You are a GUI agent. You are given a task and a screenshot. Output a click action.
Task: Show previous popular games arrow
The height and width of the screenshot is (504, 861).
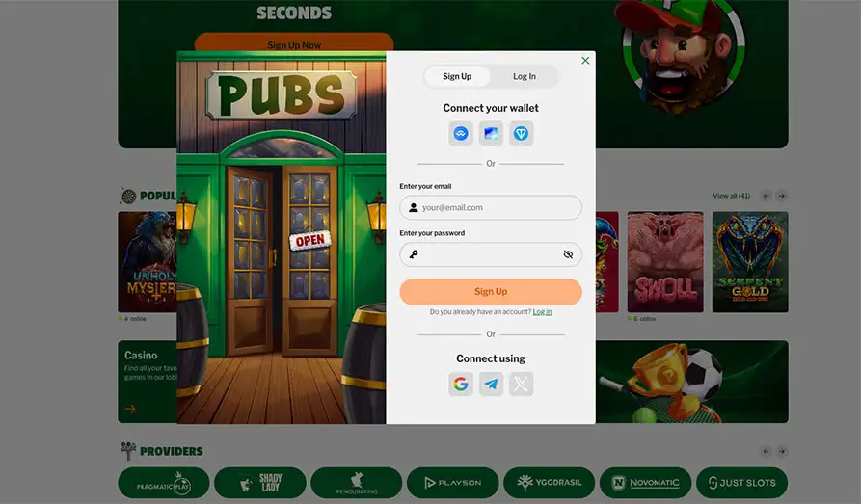tap(766, 196)
